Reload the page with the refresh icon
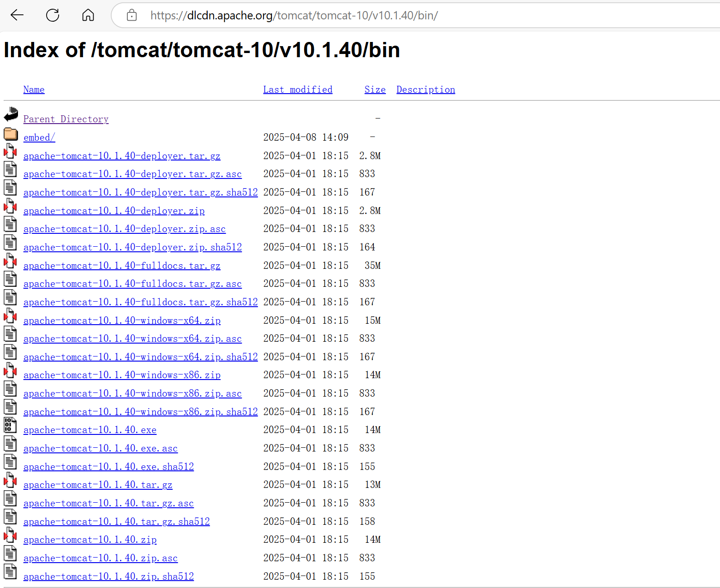The height and width of the screenshot is (588, 720). click(53, 15)
